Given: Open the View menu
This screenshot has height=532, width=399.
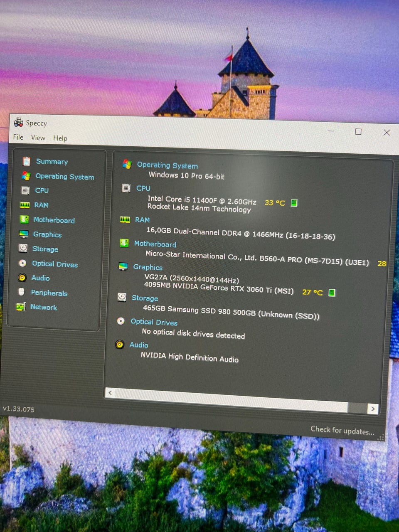Looking at the screenshot, I should point(38,138).
